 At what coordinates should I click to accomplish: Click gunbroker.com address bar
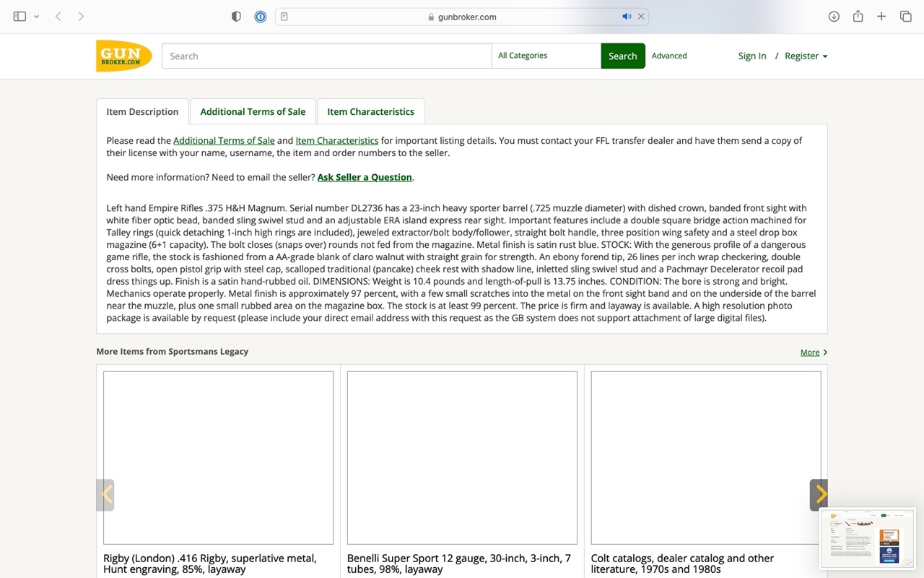[x=461, y=17]
